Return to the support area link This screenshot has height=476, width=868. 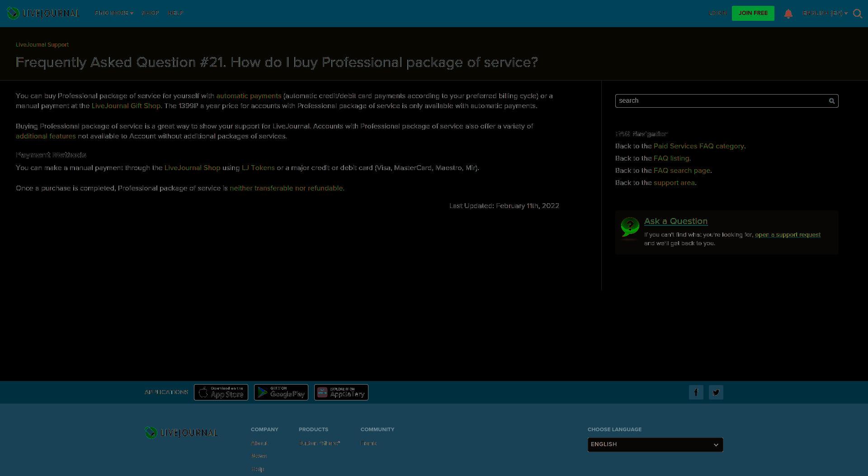(x=674, y=183)
